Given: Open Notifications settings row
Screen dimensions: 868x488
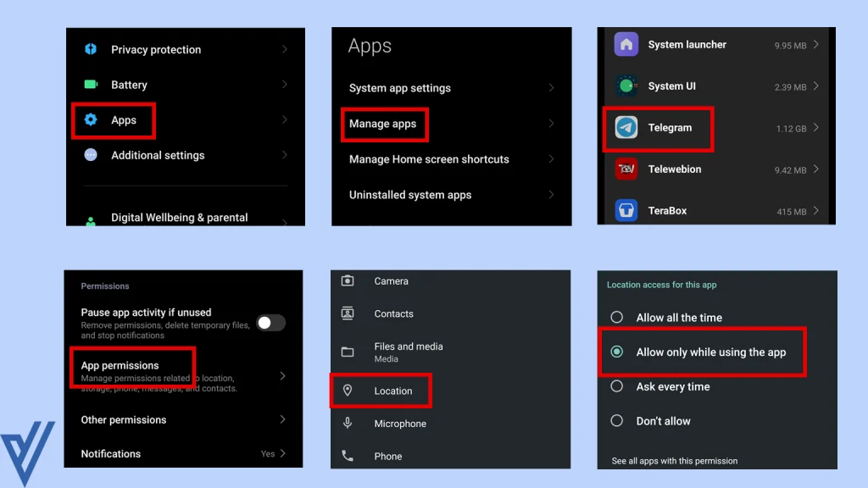Looking at the screenshot, I should (183, 454).
